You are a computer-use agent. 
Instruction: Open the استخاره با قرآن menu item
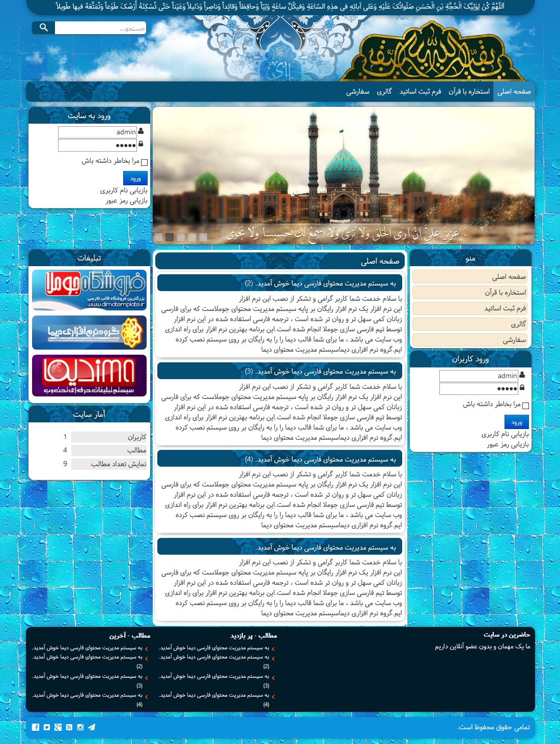click(x=469, y=293)
